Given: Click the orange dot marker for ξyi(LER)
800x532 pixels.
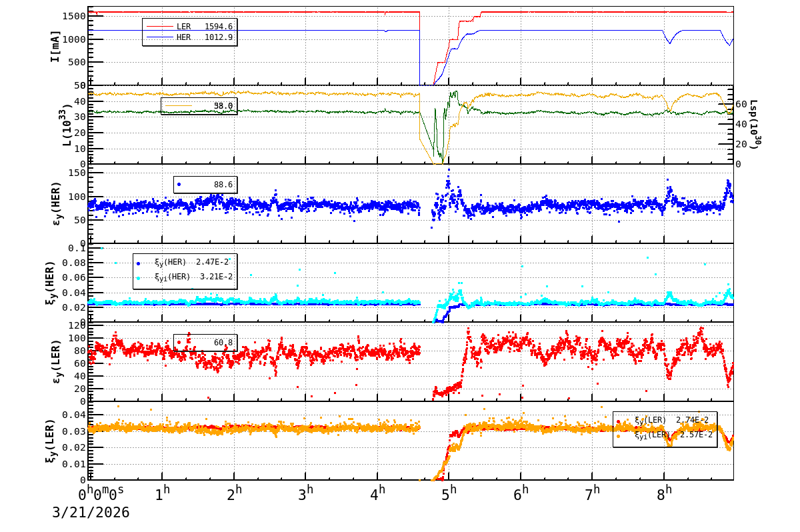Looking at the screenshot, I should coord(618,435).
